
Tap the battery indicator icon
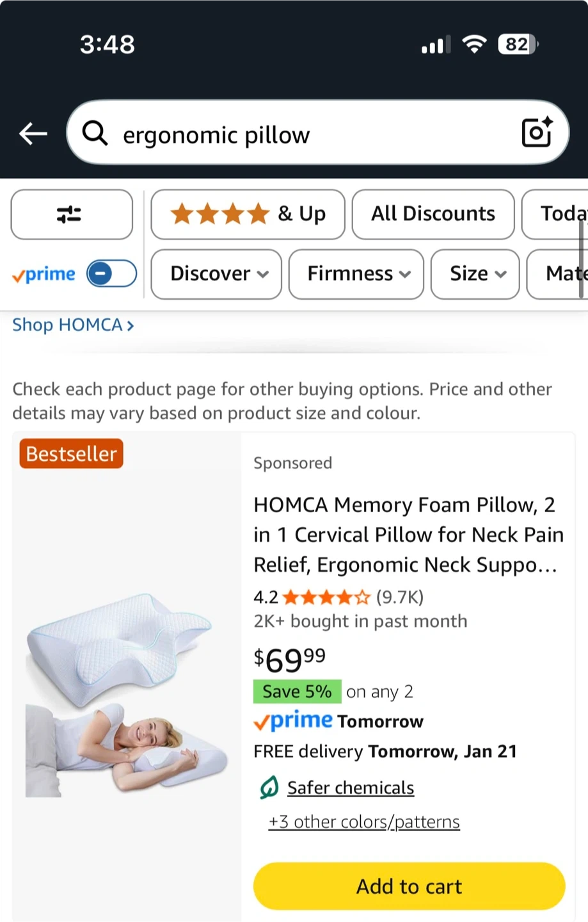(518, 44)
